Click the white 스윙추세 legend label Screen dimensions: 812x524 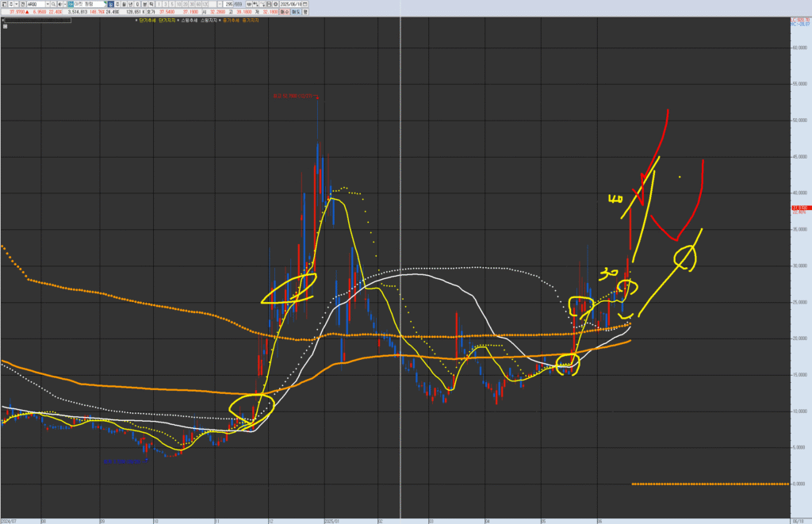click(x=189, y=20)
